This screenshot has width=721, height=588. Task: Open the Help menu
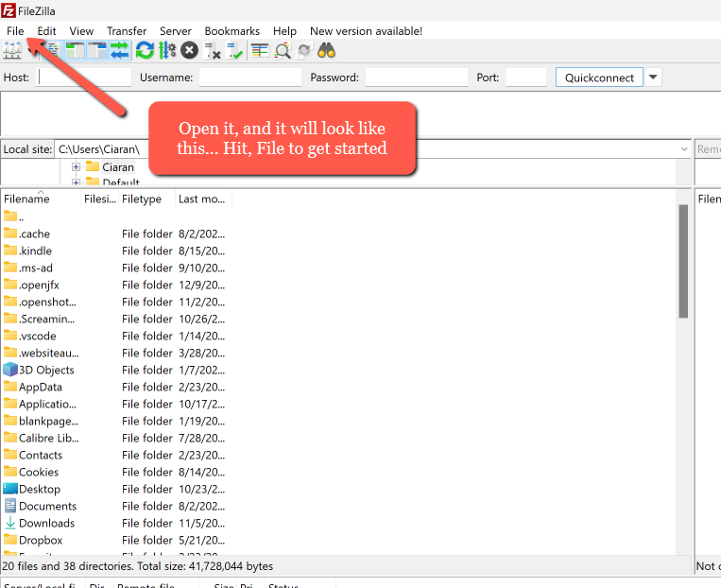tap(284, 31)
